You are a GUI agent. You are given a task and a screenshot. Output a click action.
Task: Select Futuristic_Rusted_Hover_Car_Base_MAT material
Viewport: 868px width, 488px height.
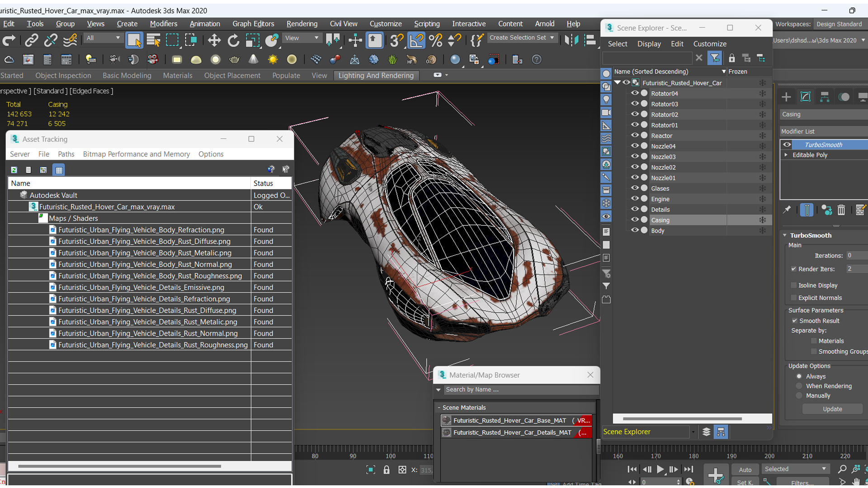pyautogui.click(x=516, y=420)
